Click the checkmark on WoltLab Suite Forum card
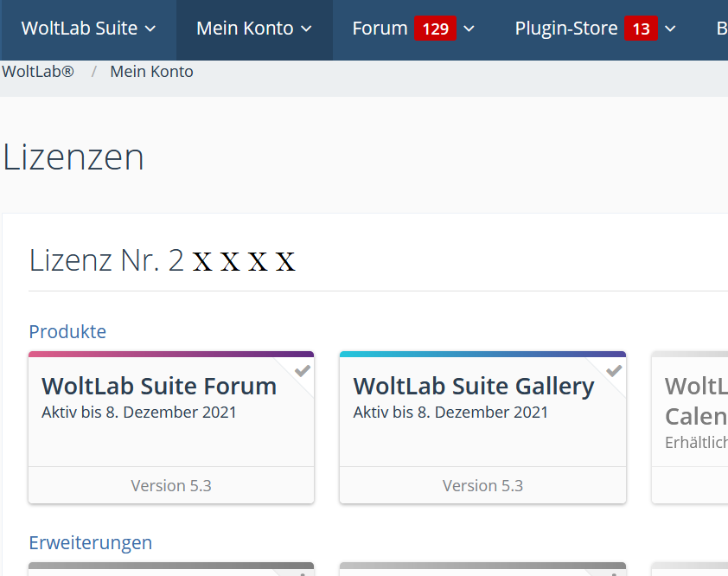This screenshot has width=728, height=576. pyautogui.click(x=303, y=370)
